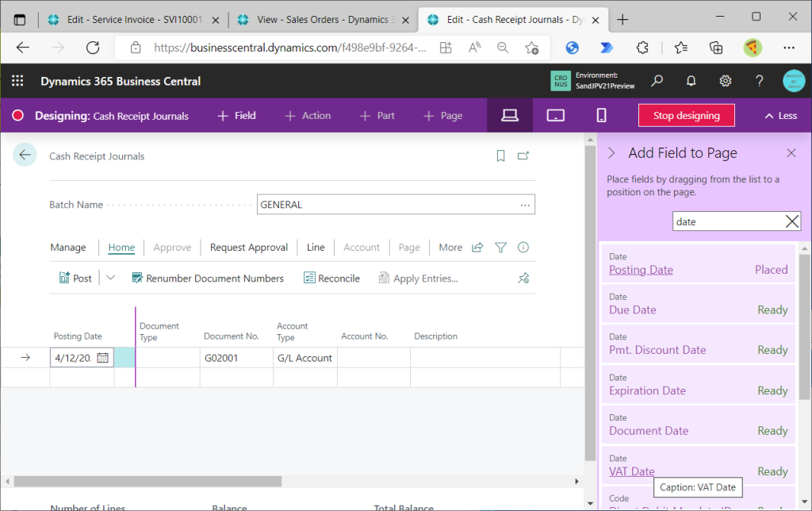Screen dimensions: 812x511
Task: Open Batch Name lookup ellipsis
Action: (x=525, y=205)
